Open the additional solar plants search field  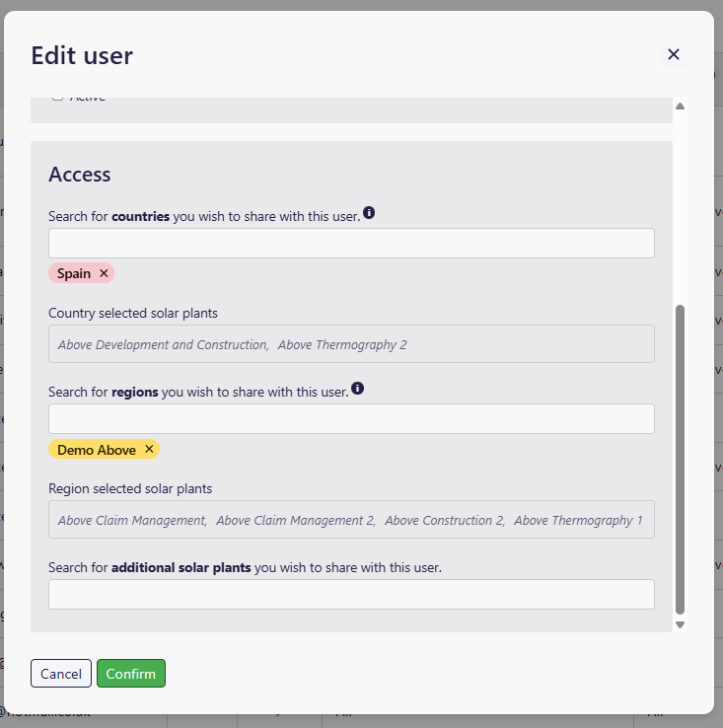(351, 594)
